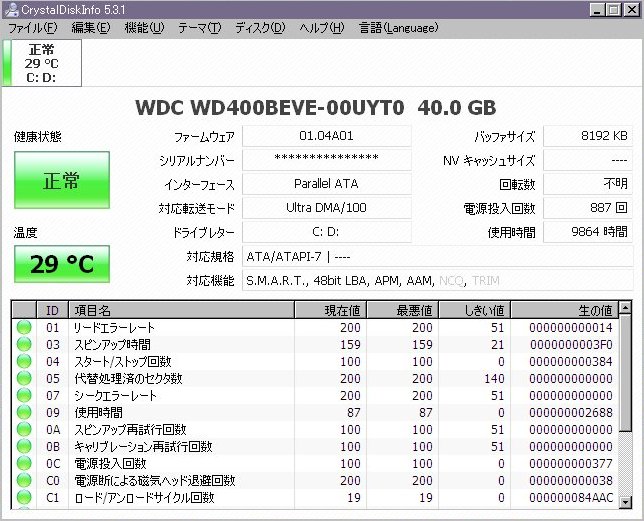Image resolution: width=644 pixels, height=521 pixels.
Task: Click threshold value 140 in row 05
Action: [x=494, y=379]
